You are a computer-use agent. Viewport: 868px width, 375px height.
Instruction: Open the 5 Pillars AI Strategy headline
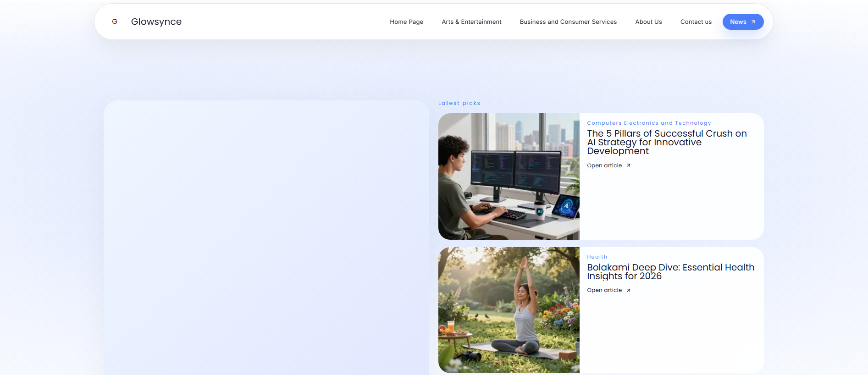click(x=667, y=142)
